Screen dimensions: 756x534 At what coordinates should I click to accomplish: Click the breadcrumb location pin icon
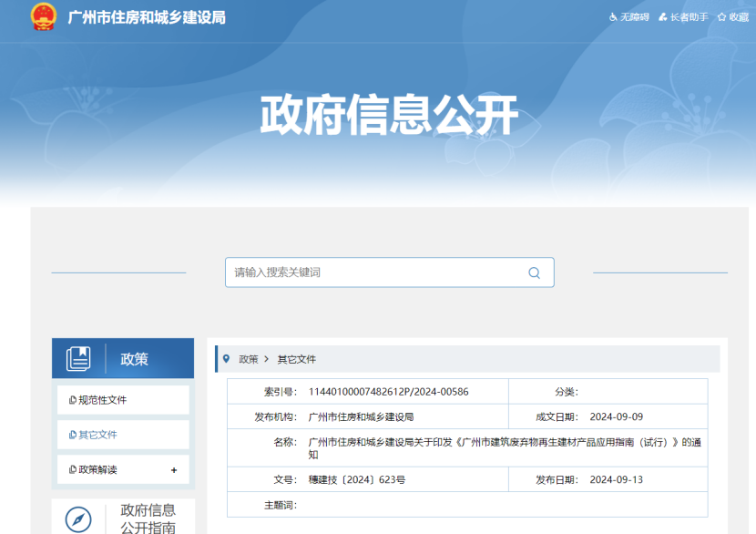point(226,359)
